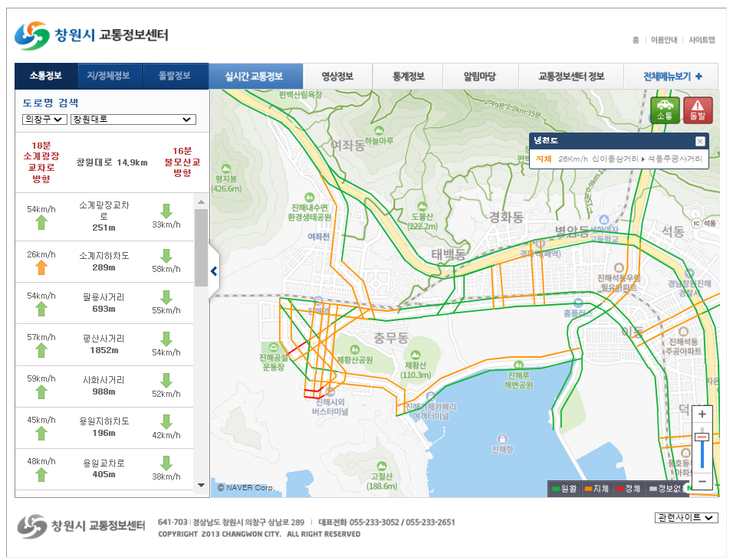Image resolution: width=733 pixels, height=560 pixels.
Task: Zoom out using the map minus icon
Action: tap(703, 481)
